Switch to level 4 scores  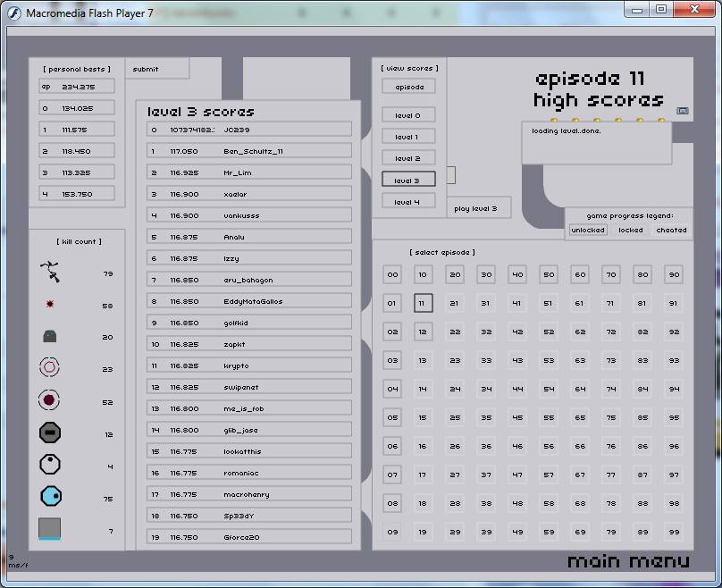[409, 202]
